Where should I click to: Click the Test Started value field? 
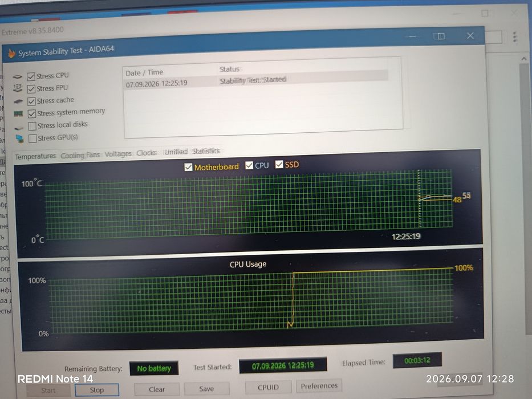coord(283,365)
